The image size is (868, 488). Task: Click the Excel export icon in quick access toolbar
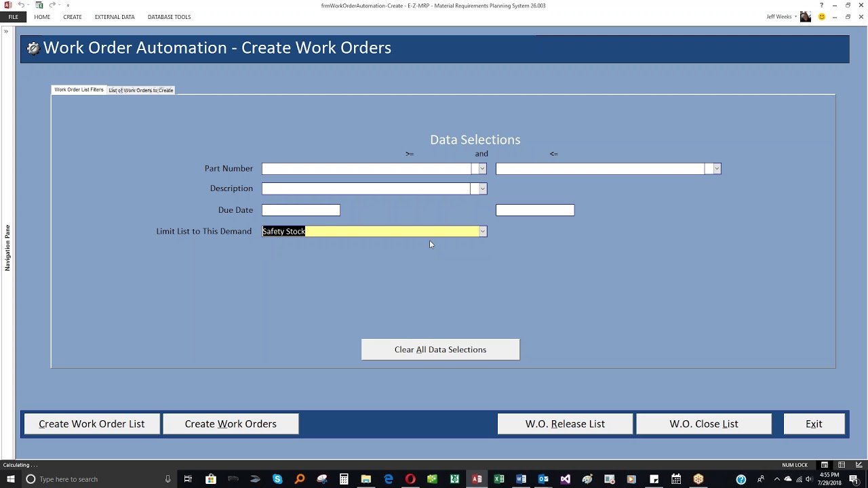(x=39, y=5)
